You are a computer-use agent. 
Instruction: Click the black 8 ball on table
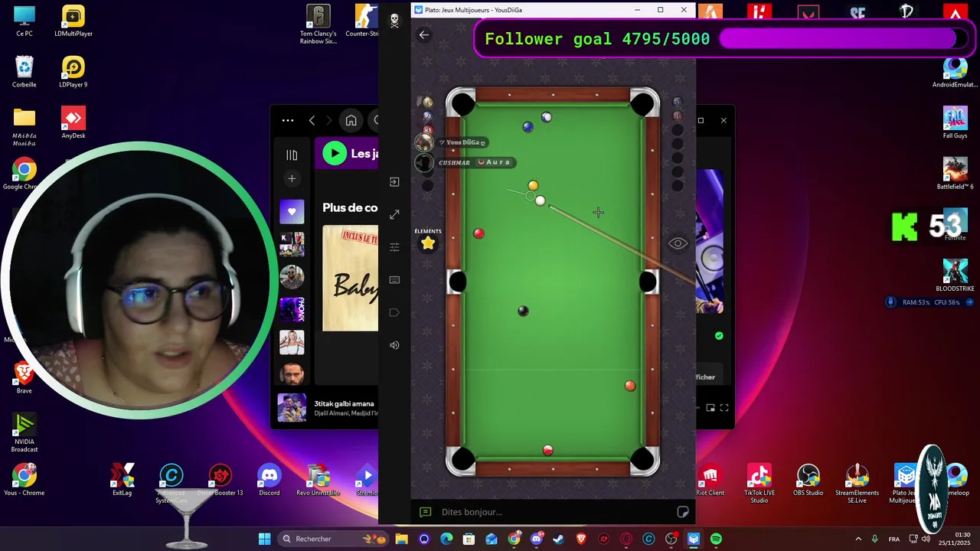(523, 311)
